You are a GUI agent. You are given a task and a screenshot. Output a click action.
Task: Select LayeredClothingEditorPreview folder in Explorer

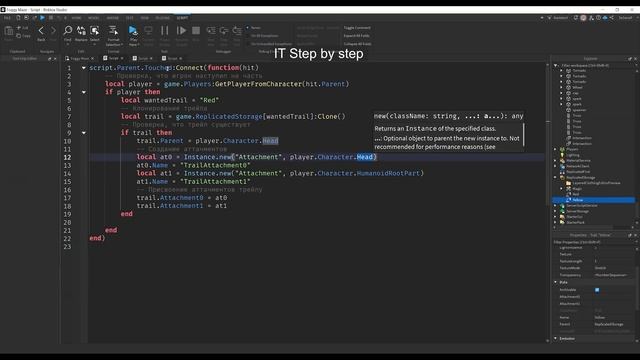(x=596, y=183)
